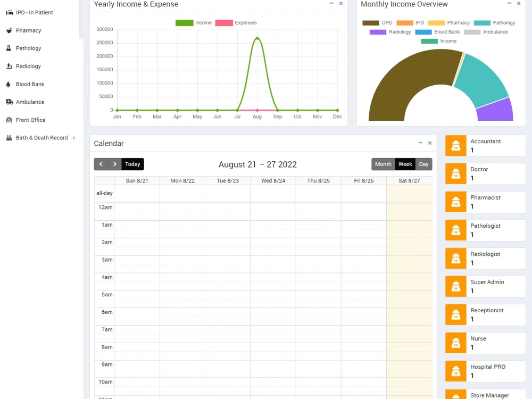Click the Pathology flask icon in sidebar
Screen dimensions: 532x399
9,48
